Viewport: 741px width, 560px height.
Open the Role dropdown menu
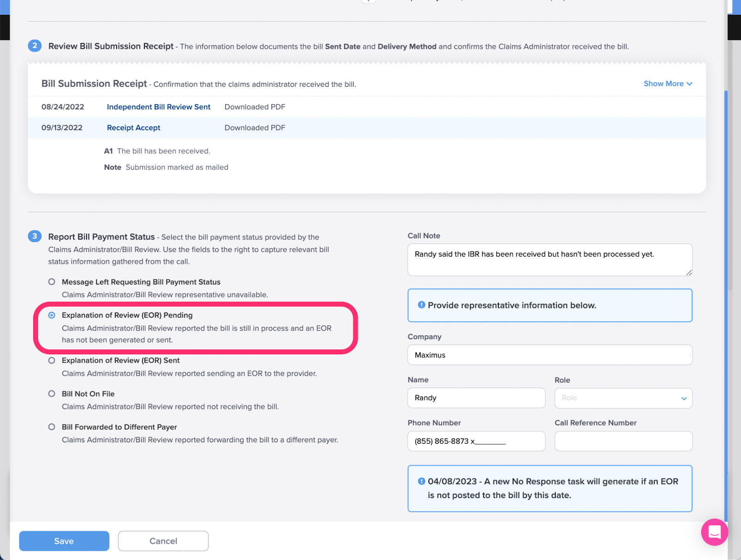[623, 398]
